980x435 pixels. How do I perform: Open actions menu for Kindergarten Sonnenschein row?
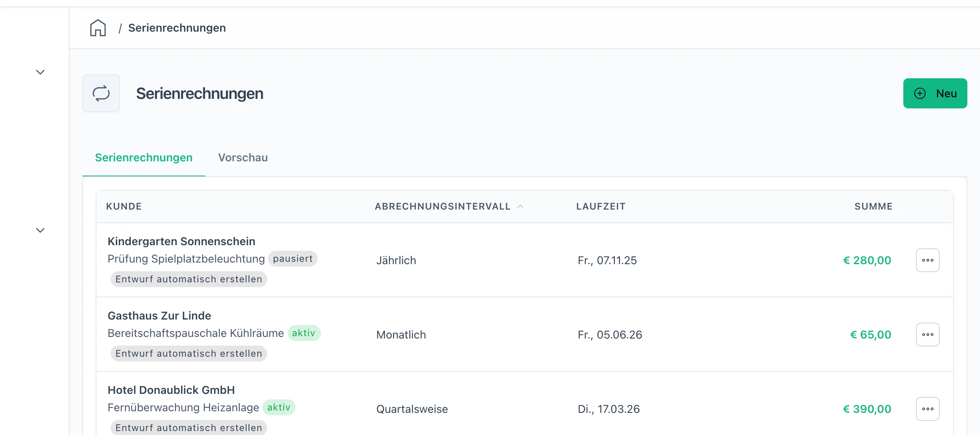pyautogui.click(x=927, y=260)
